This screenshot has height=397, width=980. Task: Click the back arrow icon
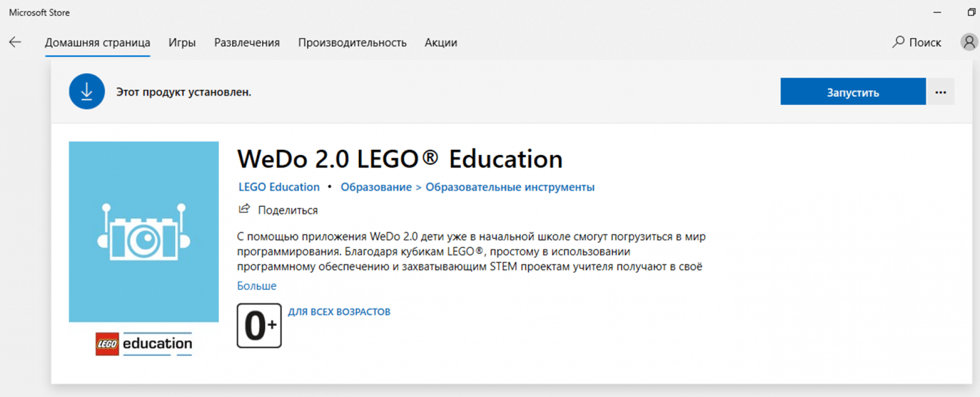(15, 42)
